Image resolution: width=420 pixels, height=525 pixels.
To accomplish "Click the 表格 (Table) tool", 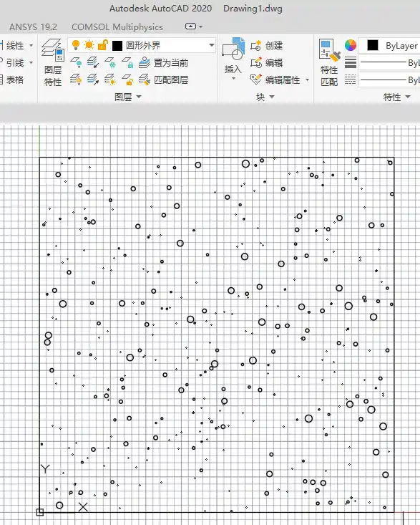I will (x=11, y=80).
